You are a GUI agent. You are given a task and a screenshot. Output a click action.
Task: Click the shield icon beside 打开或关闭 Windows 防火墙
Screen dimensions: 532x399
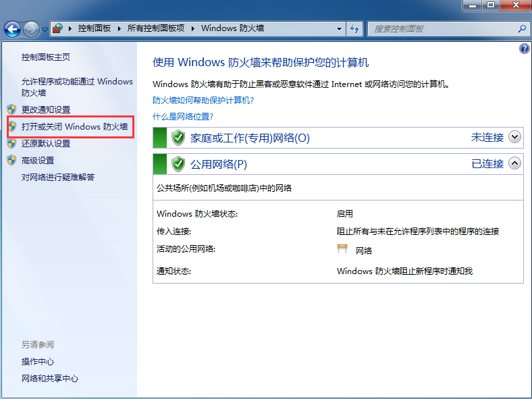[11, 126]
